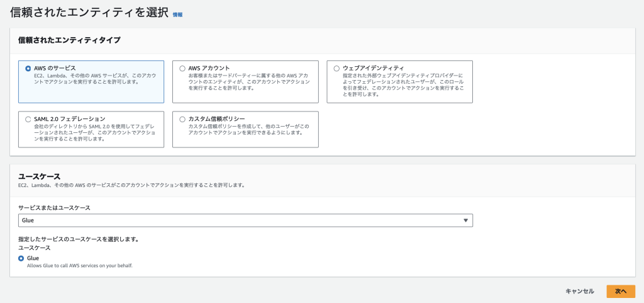Pick the SAML 2.0 フェデレーション radio option
This screenshot has height=303, width=644.
tap(28, 119)
